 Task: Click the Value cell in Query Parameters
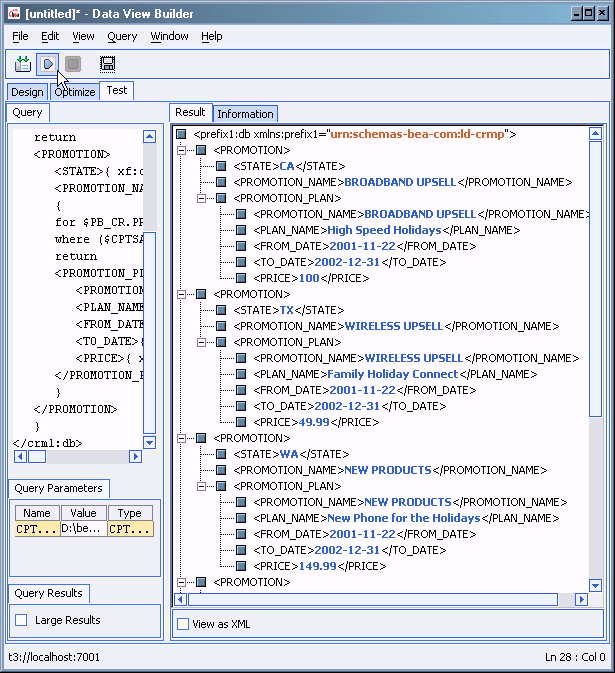(81, 529)
